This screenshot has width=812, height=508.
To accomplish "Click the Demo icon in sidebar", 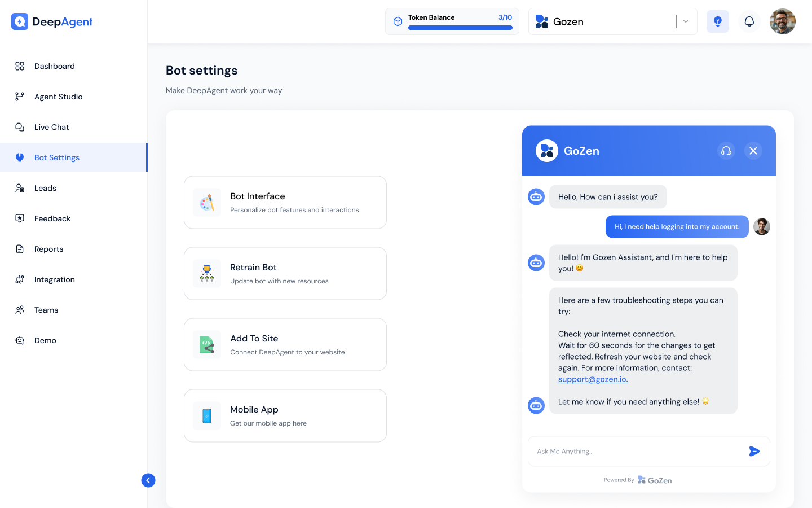I will tap(20, 340).
